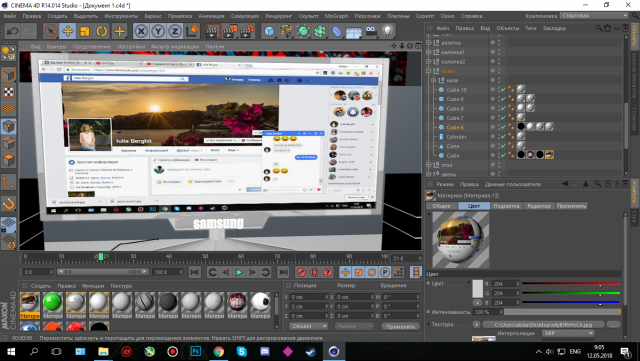The image size is (640, 361).
Task: Open the viewport Камеры menu
Action: tap(57, 47)
